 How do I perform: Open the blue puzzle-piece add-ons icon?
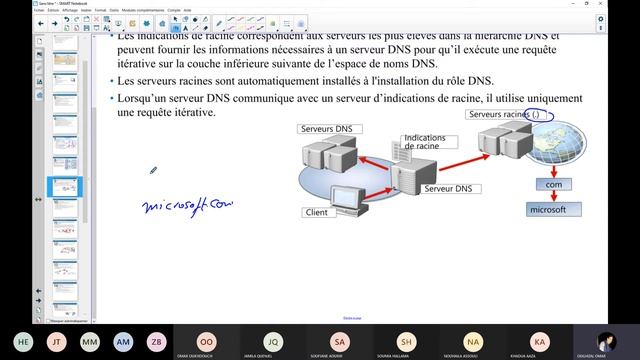click(x=147, y=24)
